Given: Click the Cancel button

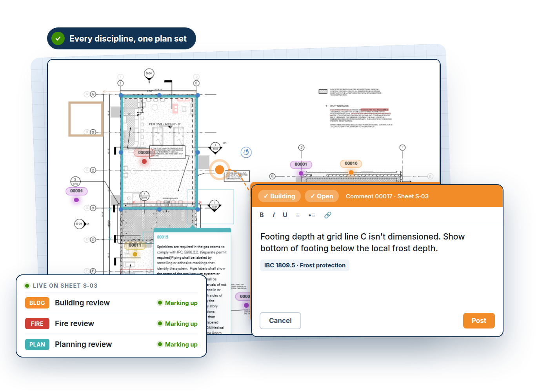Looking at the screenshot, I should (280, 321).
